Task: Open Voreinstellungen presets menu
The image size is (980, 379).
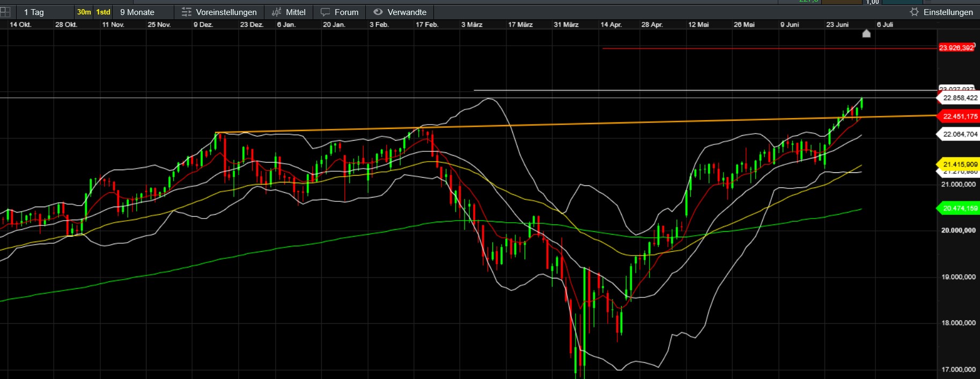Action: point(219,12)
